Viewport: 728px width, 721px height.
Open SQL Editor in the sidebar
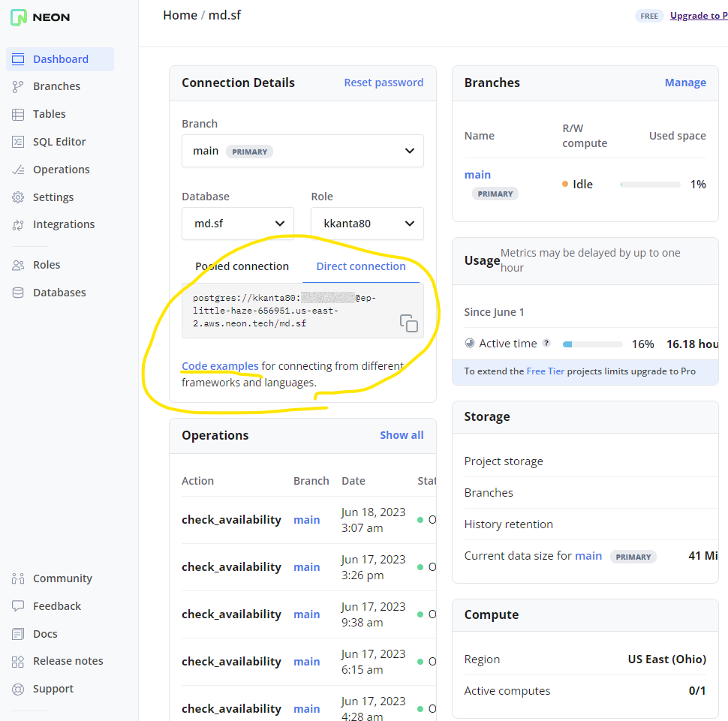59,142
